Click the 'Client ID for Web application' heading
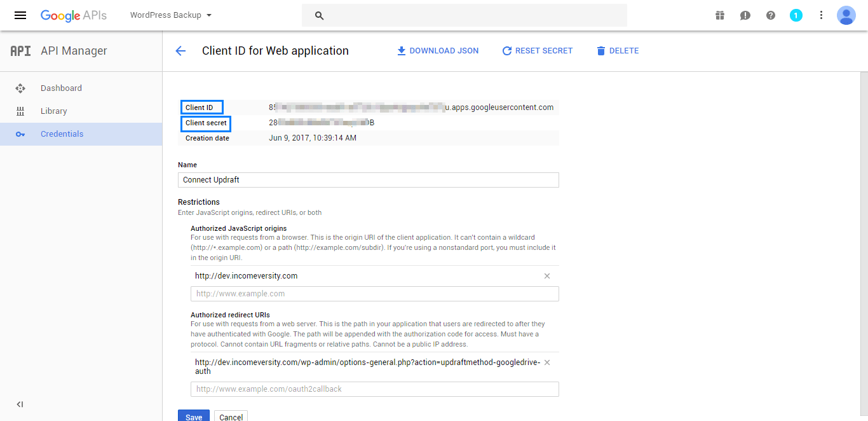 (275, 51)
